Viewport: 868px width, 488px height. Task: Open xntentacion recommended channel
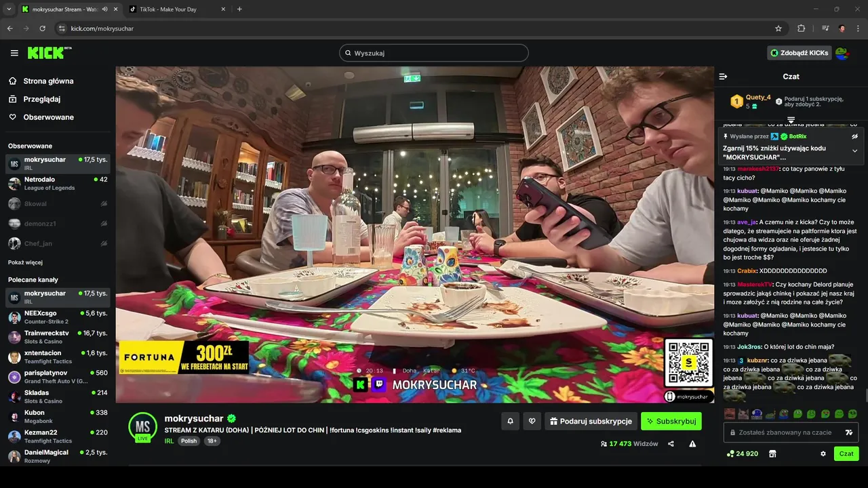[58, 357]
